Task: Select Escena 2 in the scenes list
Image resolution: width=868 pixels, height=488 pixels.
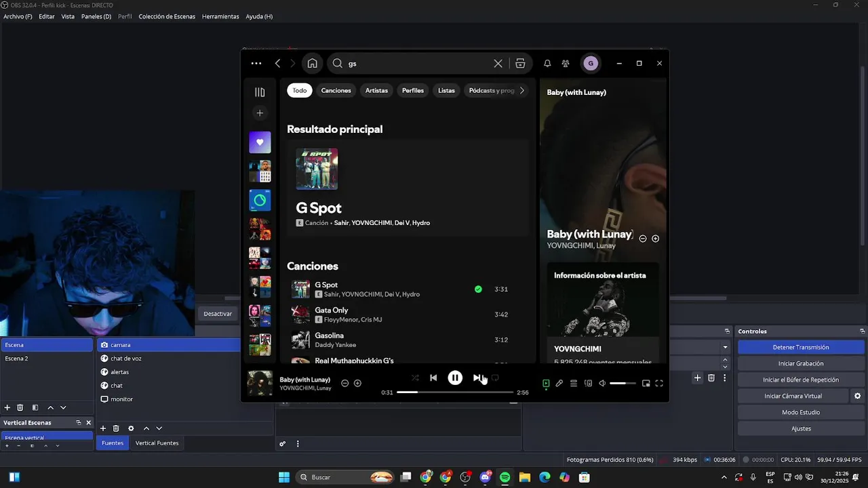Action: pos(46,359)
